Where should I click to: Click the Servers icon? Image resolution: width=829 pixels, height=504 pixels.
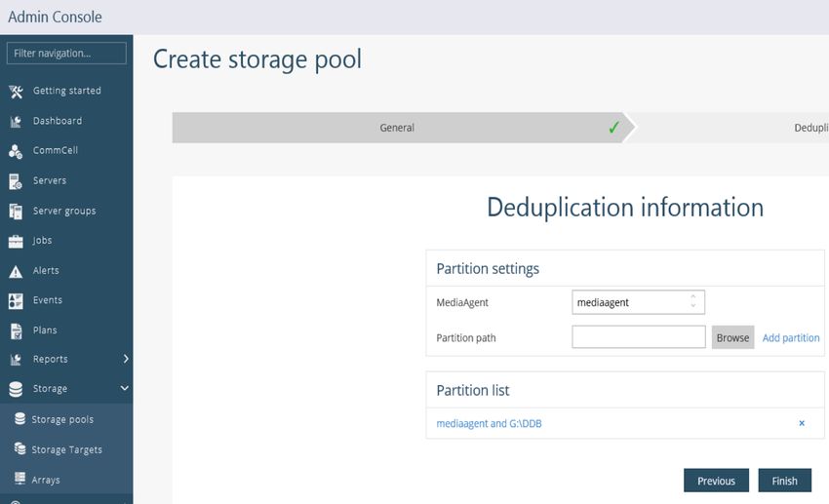click(16, 181)
